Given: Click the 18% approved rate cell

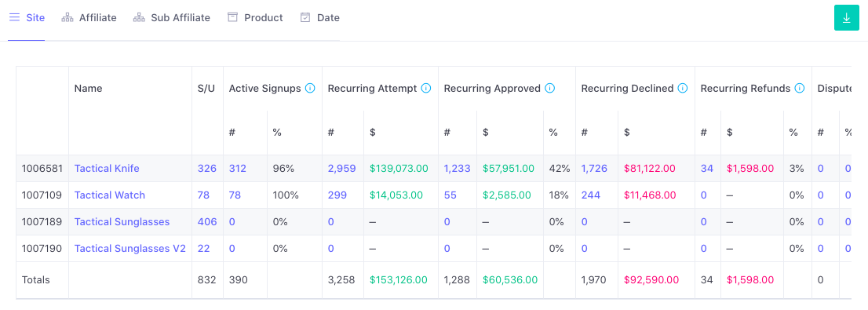Looking at the screenshot, I should pyautogui.click(x=559, y=195).
